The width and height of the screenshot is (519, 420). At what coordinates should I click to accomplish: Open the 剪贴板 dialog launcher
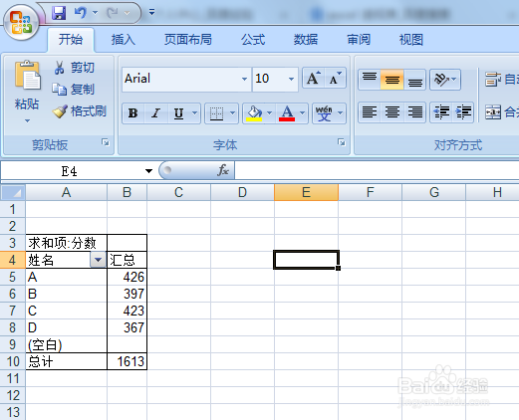[x=106, y=142]
